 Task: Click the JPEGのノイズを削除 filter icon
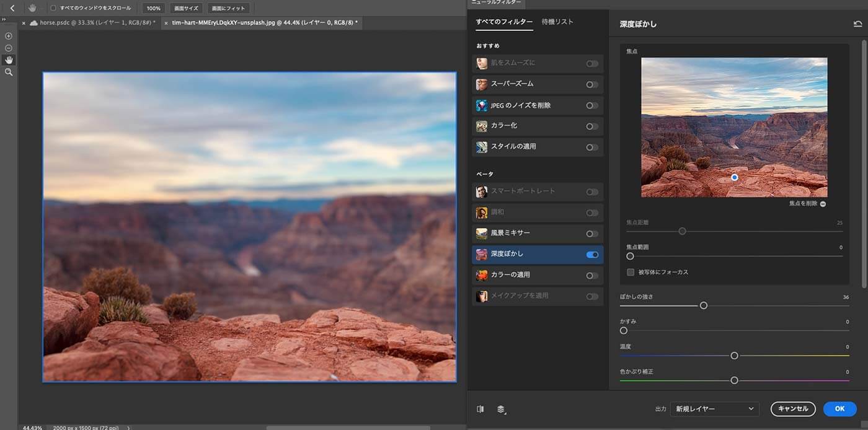pos(482,105)
